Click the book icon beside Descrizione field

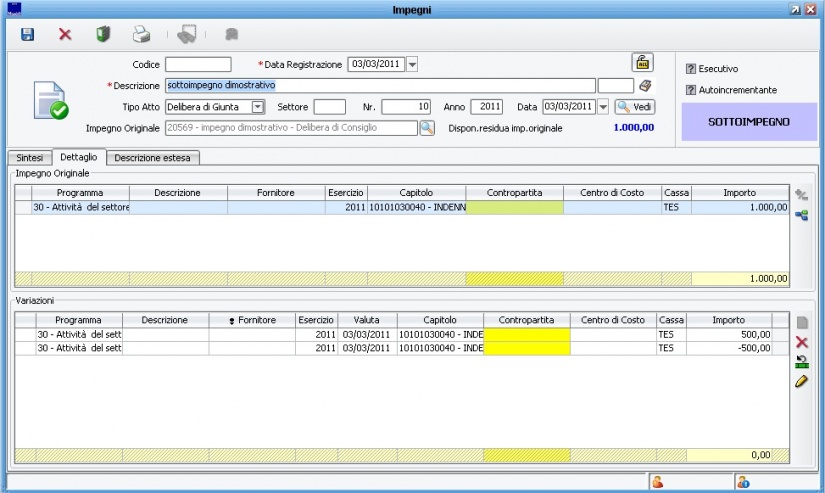[645, 86]
